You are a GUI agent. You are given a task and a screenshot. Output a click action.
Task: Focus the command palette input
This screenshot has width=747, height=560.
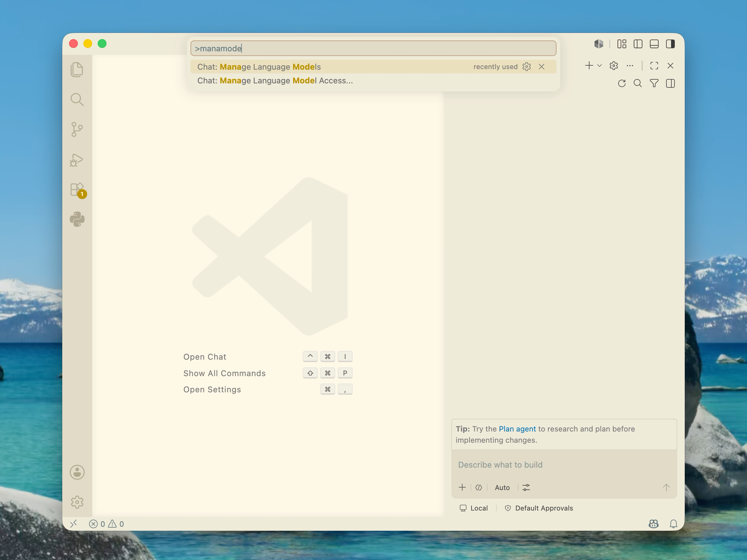373,48
